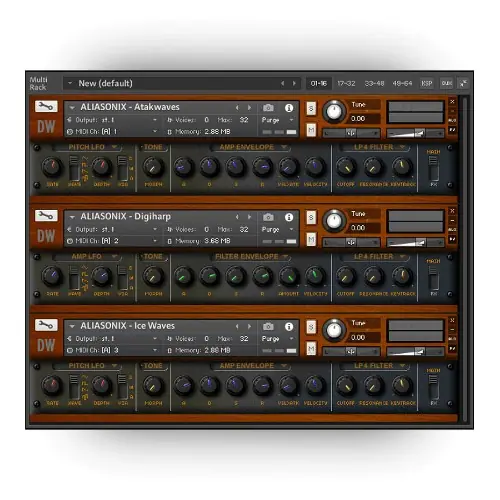Click the Digiharp MORPH tone knob

153,276
